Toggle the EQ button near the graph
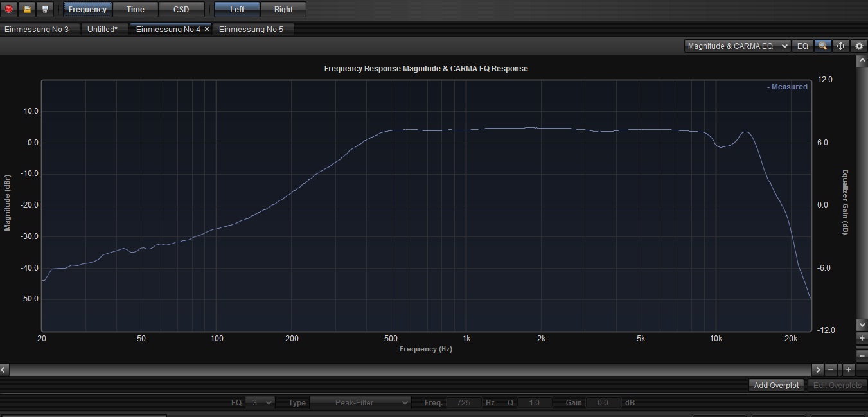 point(802,46)
